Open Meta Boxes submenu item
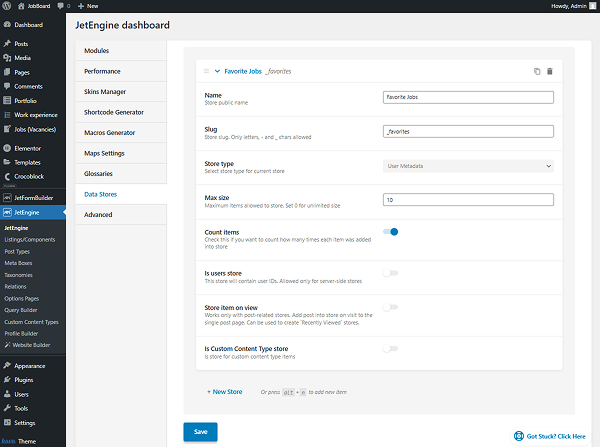Image resolution: width=600 pixels, height=447 pixels. [18, 263]
